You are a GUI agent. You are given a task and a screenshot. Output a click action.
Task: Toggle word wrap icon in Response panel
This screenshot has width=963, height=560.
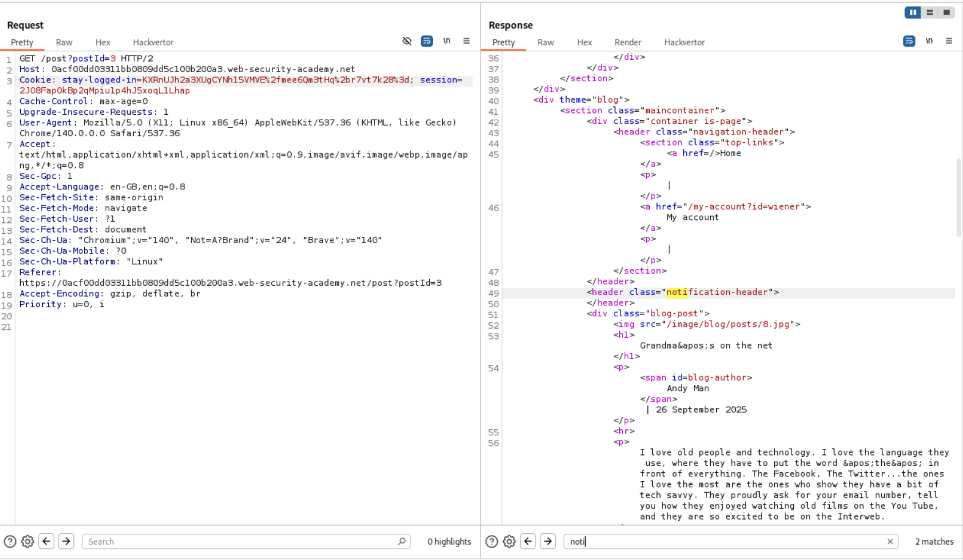pos(909,41)
